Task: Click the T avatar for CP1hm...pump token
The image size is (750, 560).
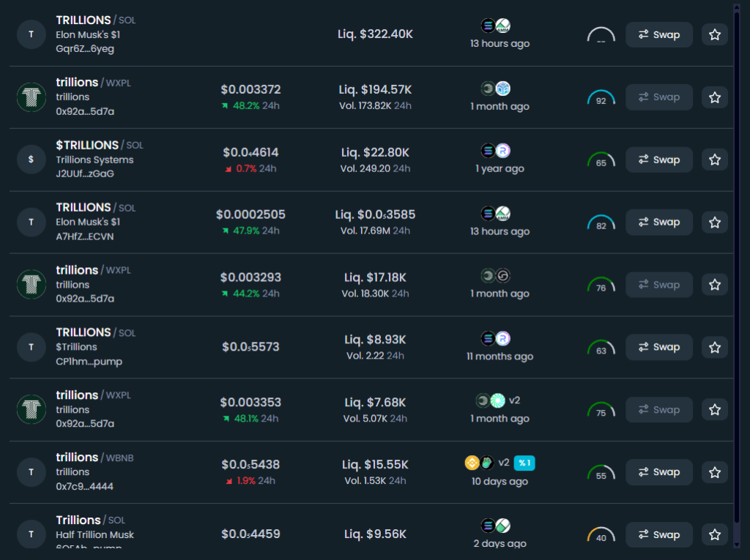Action: 31,347
